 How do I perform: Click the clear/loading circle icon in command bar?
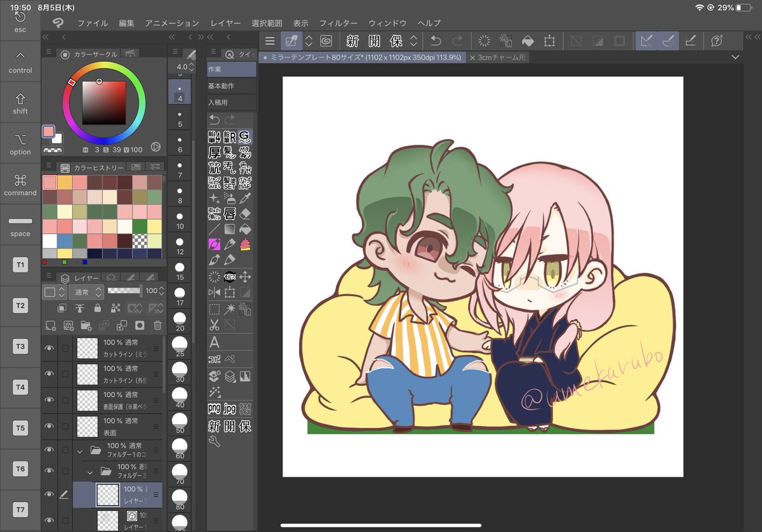pyautogui.click(x=485, y=41)
